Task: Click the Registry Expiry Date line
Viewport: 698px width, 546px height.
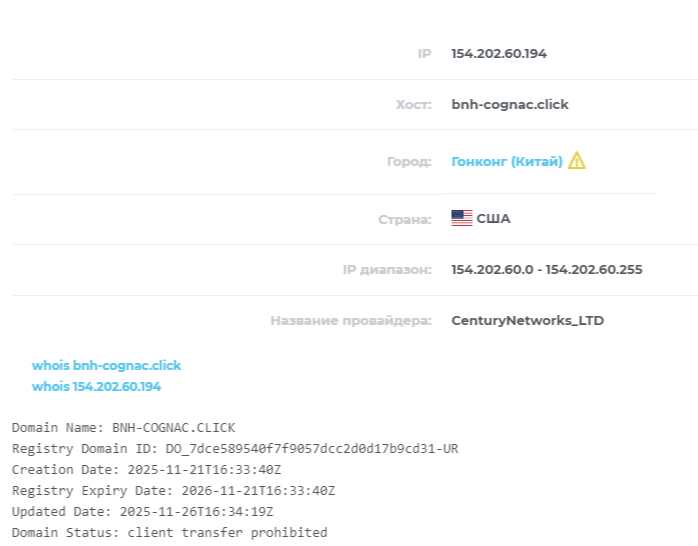Action: pos(173,490)
